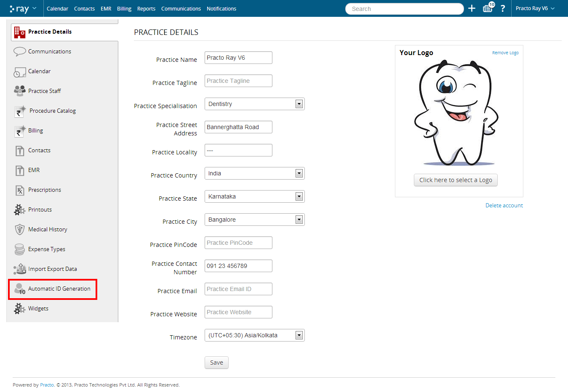Click the add (+) icon in top bar

(x=472, y=8)
